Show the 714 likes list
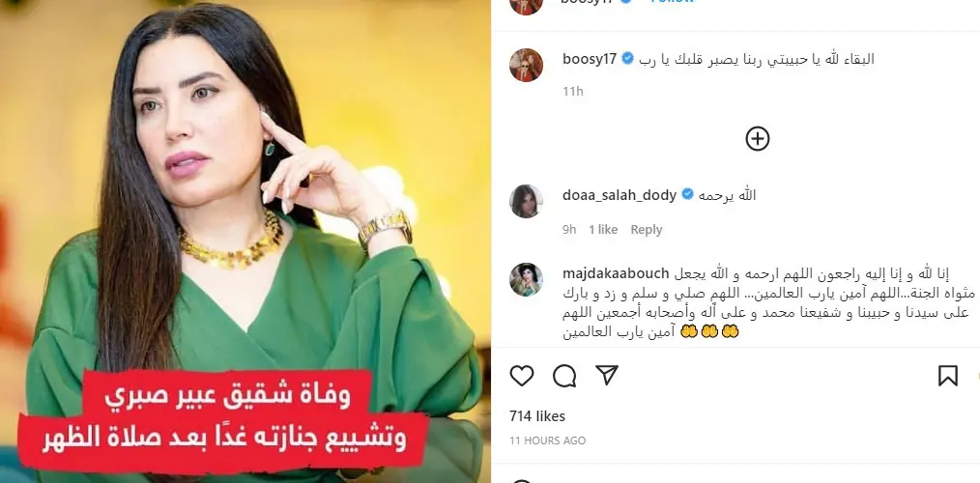Viewport: 980px width, 483px height. pyautogui.click(x=537, y=416)
